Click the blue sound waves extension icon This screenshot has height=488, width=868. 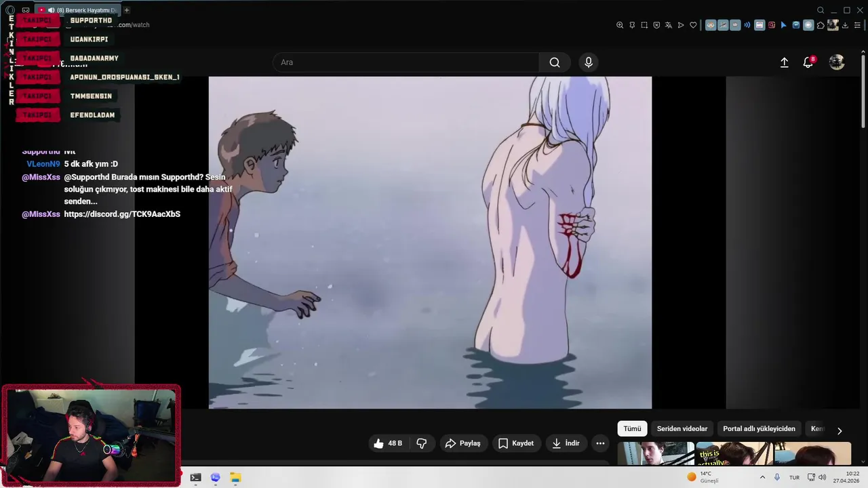[747, 25]
